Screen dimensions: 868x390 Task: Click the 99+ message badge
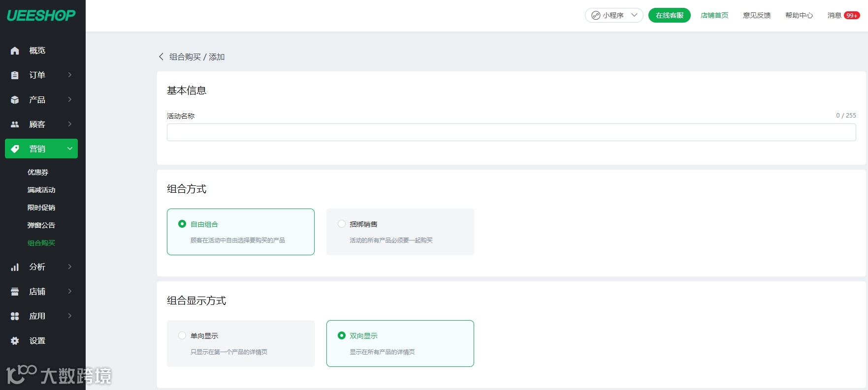pos(852,15)
